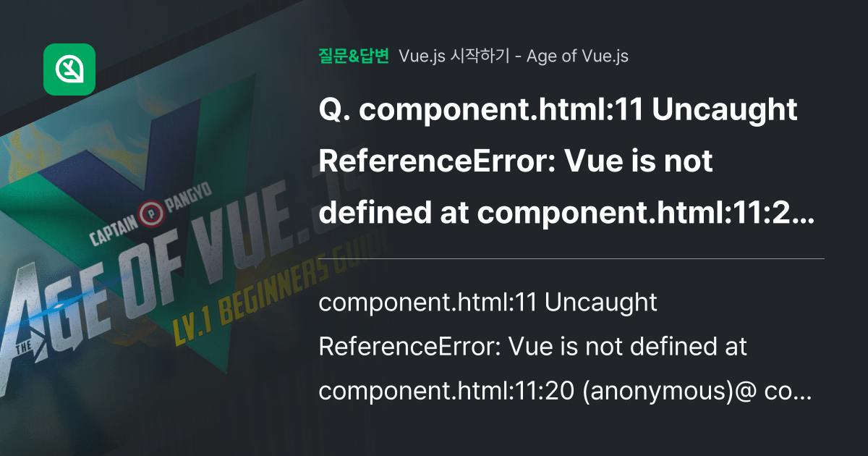Click the green Inflearn logo icon
Image resolution: width=868 pixels, height=456 pixels.
(x=69, y=69)
